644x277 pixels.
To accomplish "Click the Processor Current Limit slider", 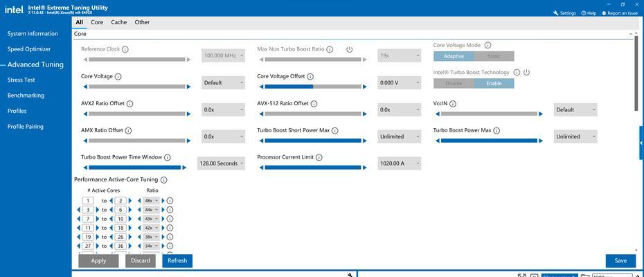I will tap(313, 168).
